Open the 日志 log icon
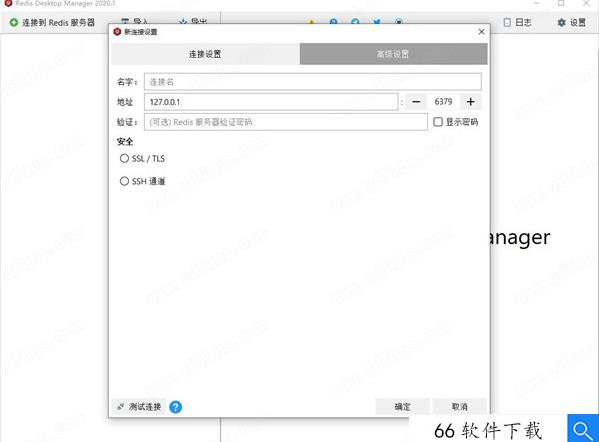Screen dimensions: 599x442 [x=507, y=23]
